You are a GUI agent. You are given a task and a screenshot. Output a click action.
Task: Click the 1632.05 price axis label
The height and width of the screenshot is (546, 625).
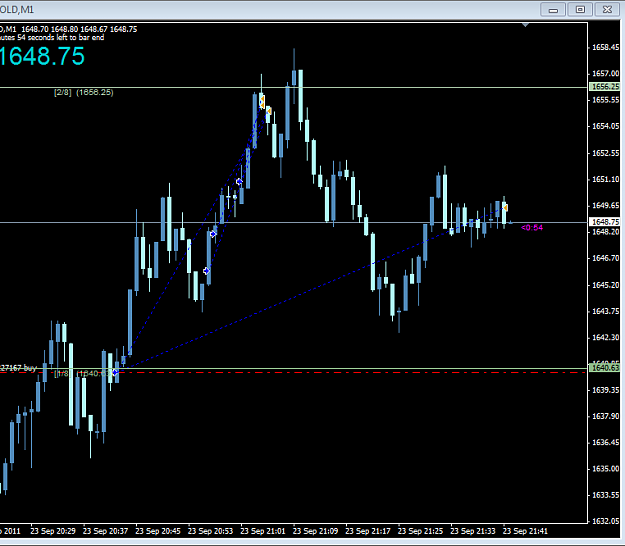click(x=605, y=521)
